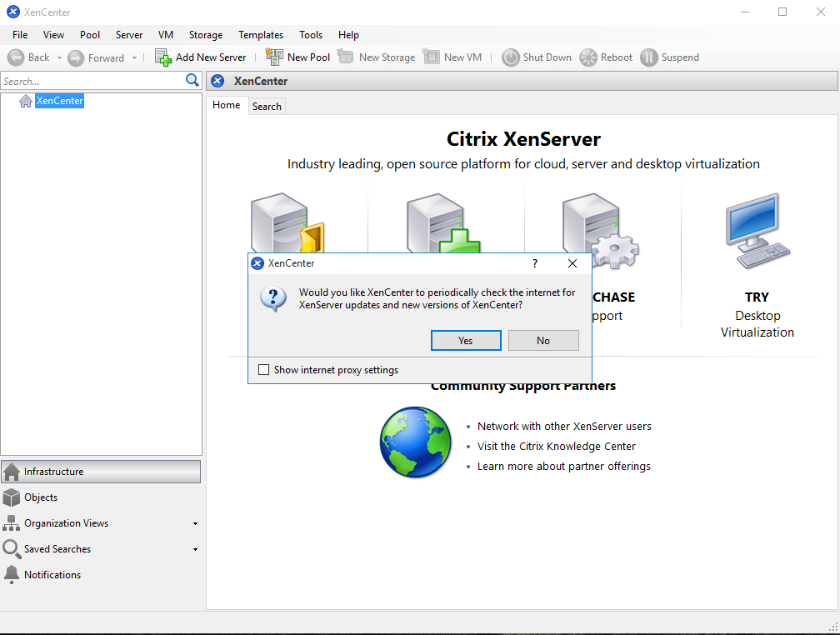Click the Infrastructure house icon
Viewport: 840px width, 635px height.
pos(12,472)
